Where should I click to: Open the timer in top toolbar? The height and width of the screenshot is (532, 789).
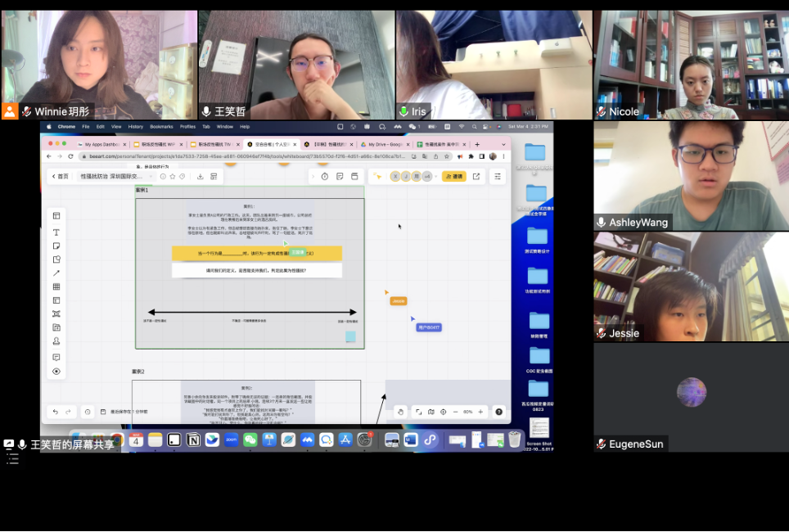click(x=325, y=177)
